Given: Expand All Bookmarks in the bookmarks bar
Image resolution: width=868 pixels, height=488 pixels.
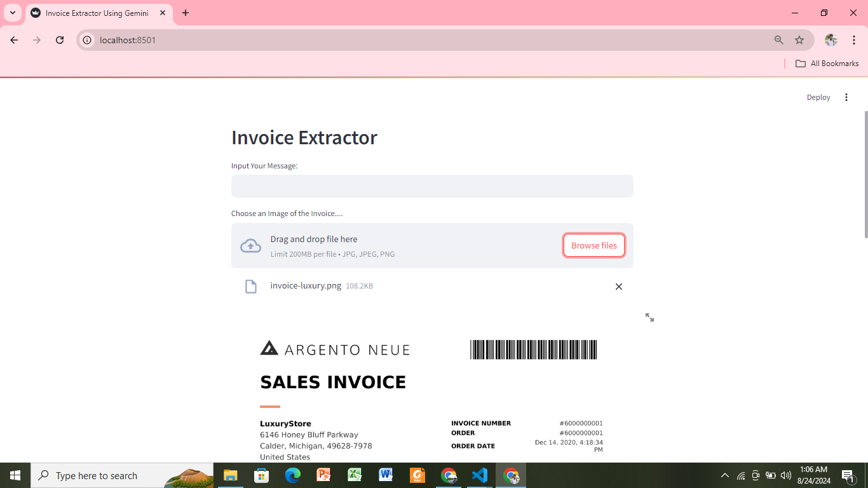Looking at the screenshot, I should 827,63.
